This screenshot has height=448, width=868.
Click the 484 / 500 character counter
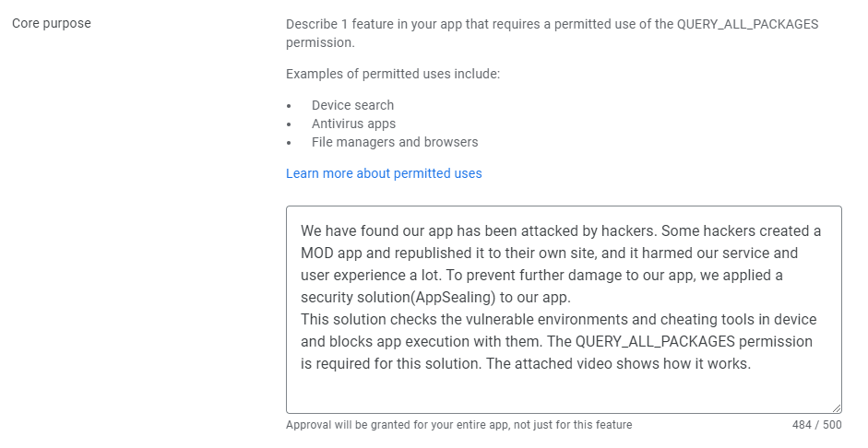(x=816, y=425)
